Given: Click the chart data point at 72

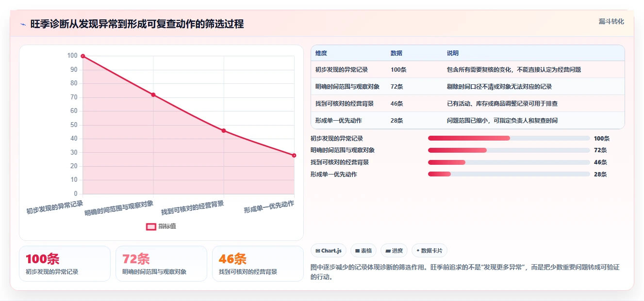Looking at the screenshot, I should (x=153, y=95).
